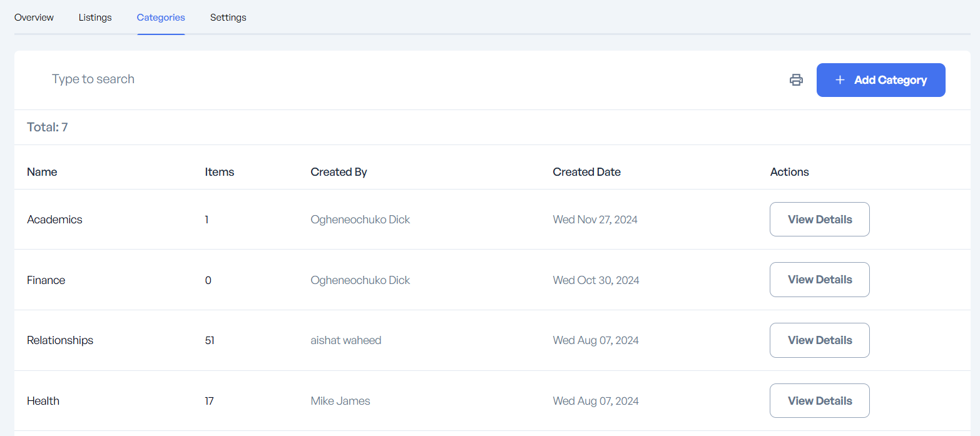Click the Name column header
This screenshot has width=980, height=436.
(42, 172)
